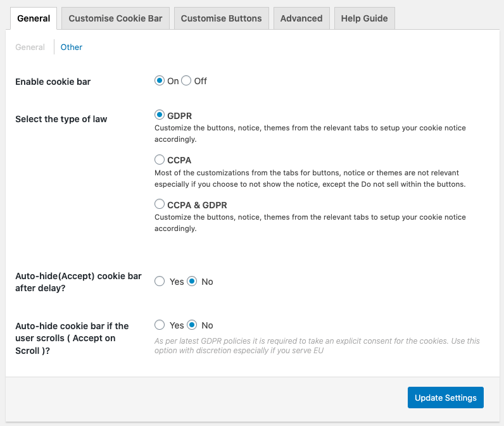Set Accept on Scroll to No
The width and height of the screenshot is (504, 426).
192,325
